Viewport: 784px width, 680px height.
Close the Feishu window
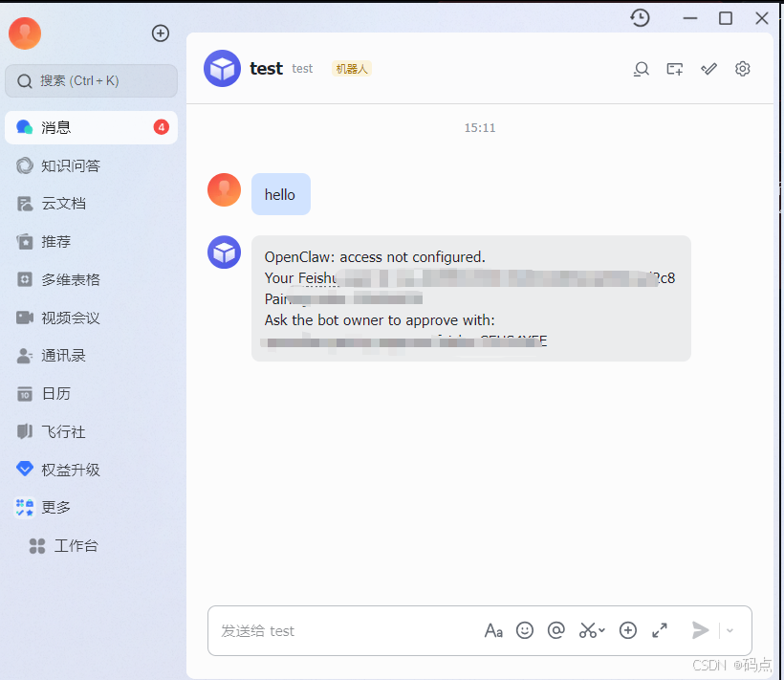tap(761, 18)
